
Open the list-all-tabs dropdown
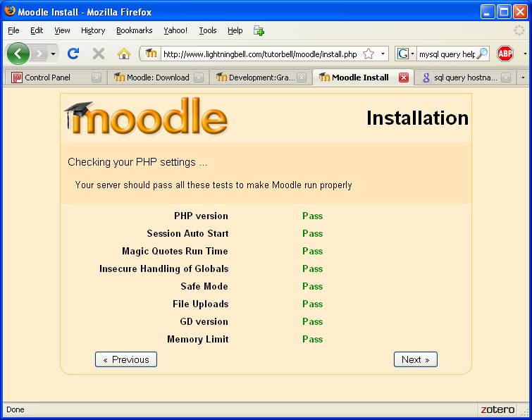[522, 78]
